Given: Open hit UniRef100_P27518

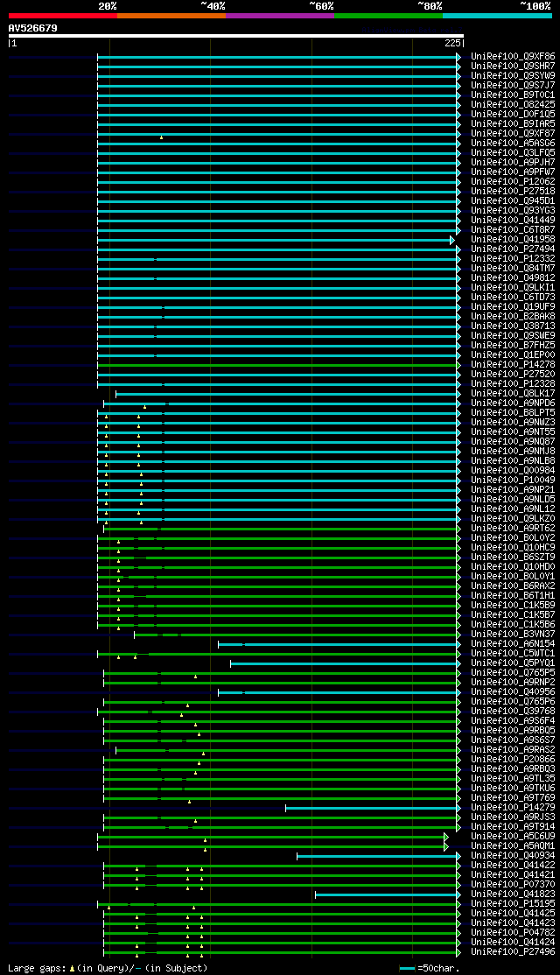Looking at the screenshot, I should pyautogui.click(x=513, y=192).
